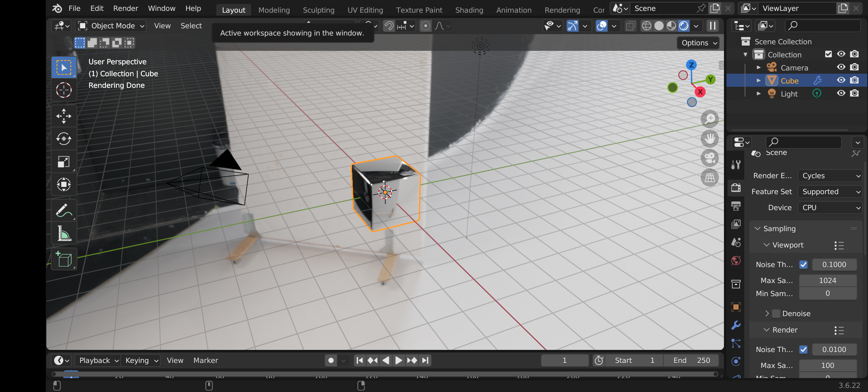Enable the Denoise checkbox
This screenshot has width=868, height=392.
point(776,314)
